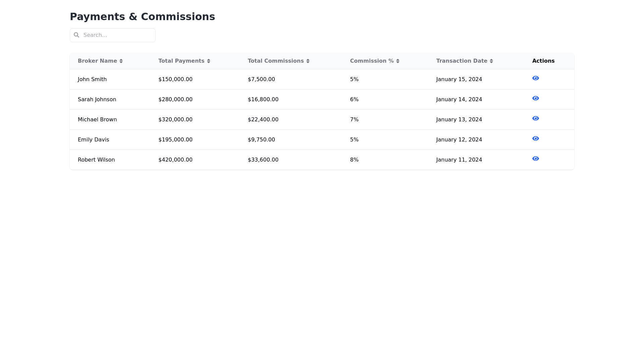Click Emily Davis's eye action icon
The width and height of the screenshot is (644, 362).
click(x=535, y=138)
